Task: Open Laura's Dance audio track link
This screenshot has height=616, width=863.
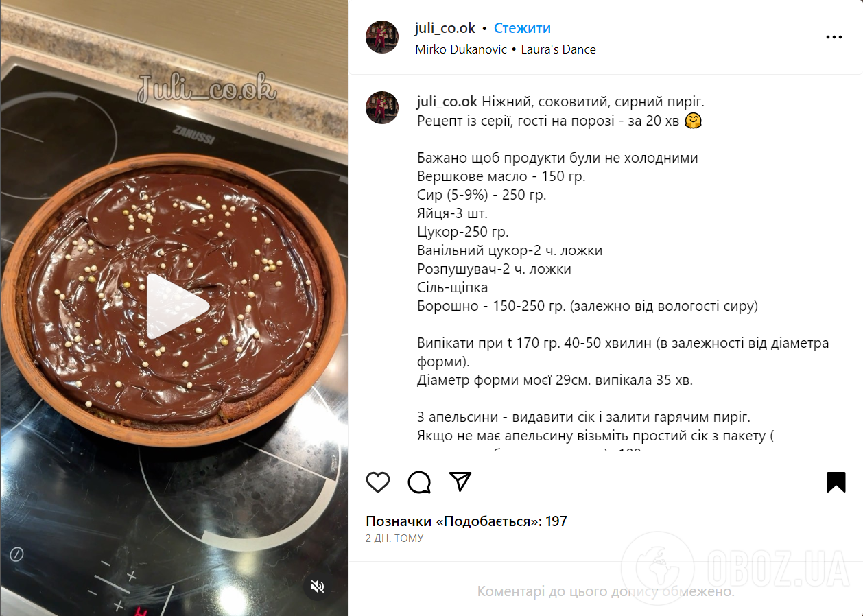Action: [x=558, y=49]
